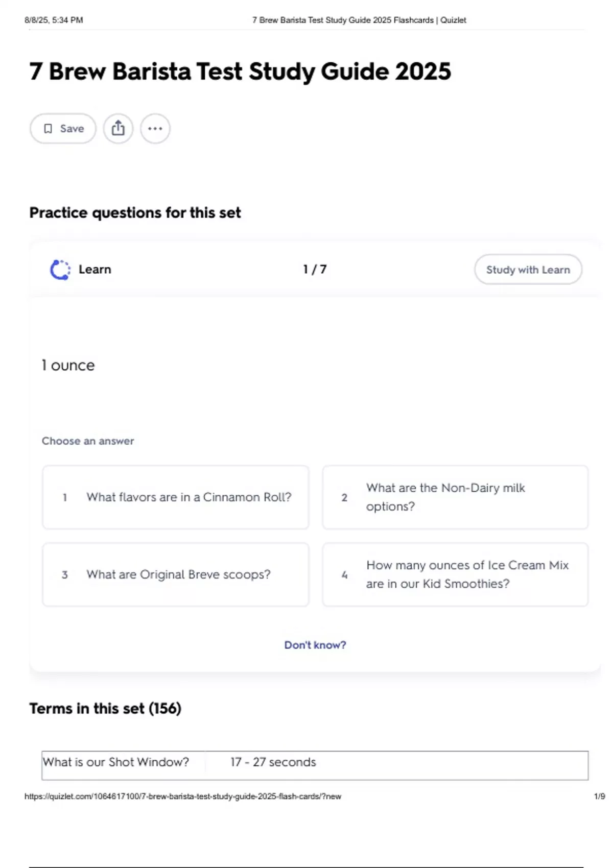The image size is (613, 868).
Task: Pick answer 'What are Original Breve scoops?'
Action: click(x=176, y=575)
